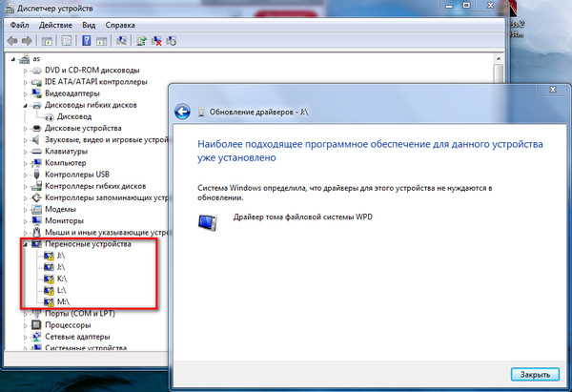572x392 pixels.
Task: Expand Контроллеры гибких дисков node
Action: (25, 187)
